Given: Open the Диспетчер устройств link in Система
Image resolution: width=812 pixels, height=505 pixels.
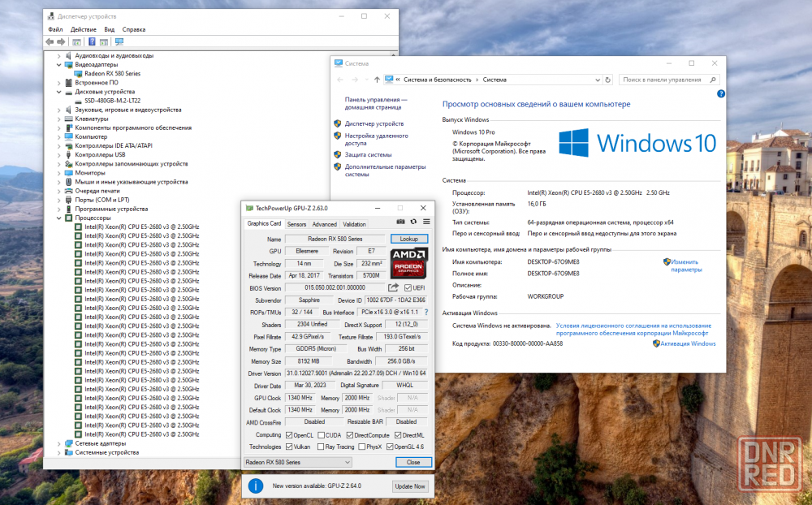Looking at the screenshot, I should [374, 123].
